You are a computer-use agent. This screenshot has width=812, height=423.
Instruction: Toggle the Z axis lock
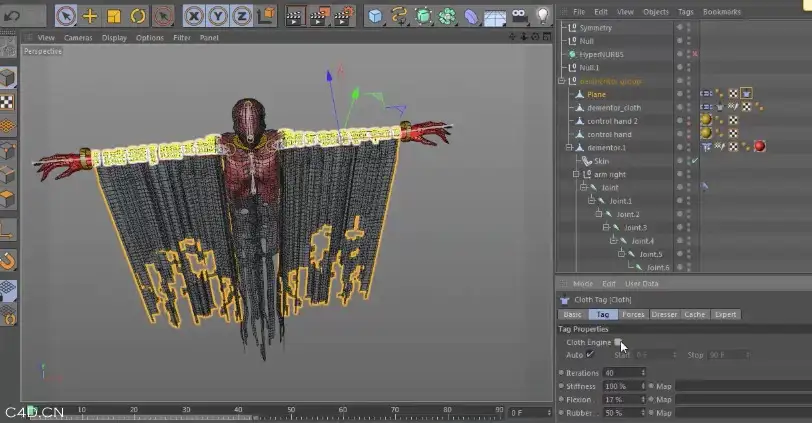click(x=242, y=17)
